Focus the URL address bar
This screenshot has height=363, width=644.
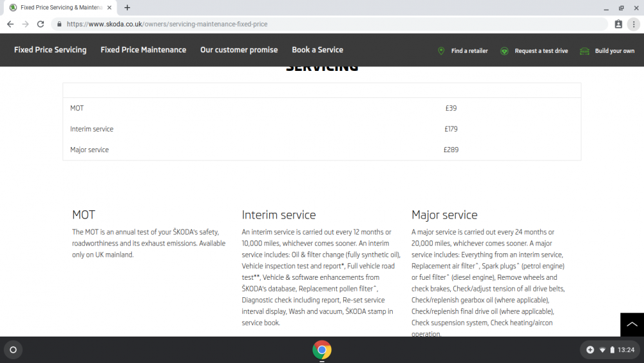328,25
